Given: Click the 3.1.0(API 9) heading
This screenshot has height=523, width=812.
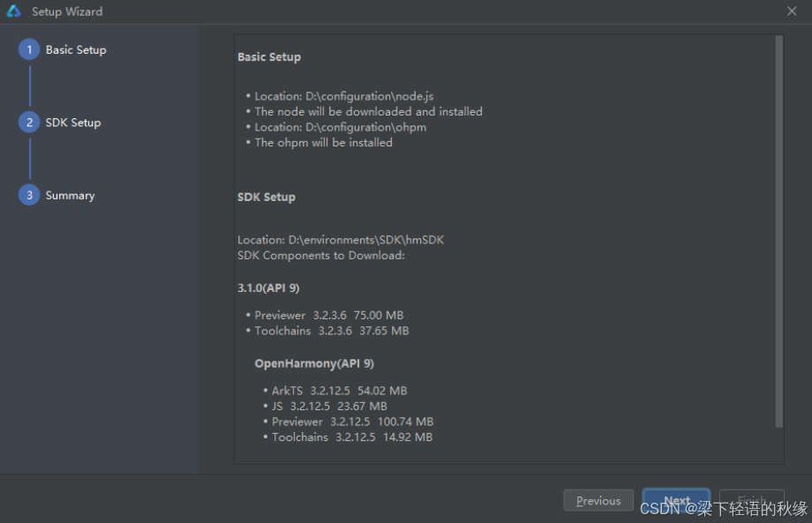Looking at the screenshot, I should coord(269,288).
